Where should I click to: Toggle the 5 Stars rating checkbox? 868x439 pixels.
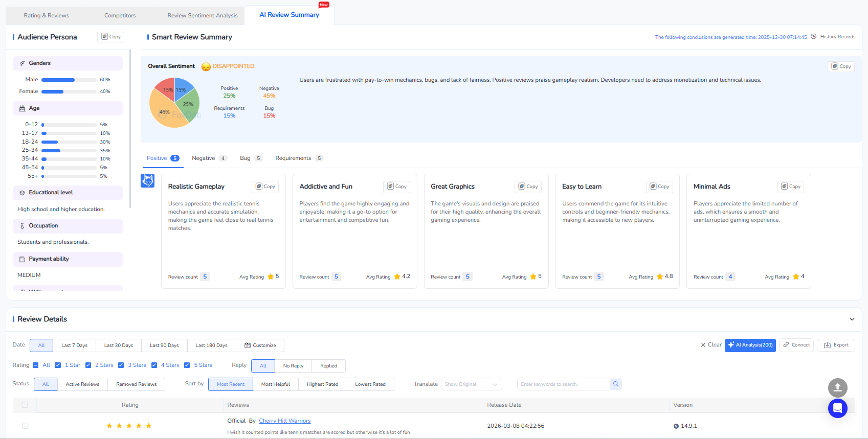187,365
